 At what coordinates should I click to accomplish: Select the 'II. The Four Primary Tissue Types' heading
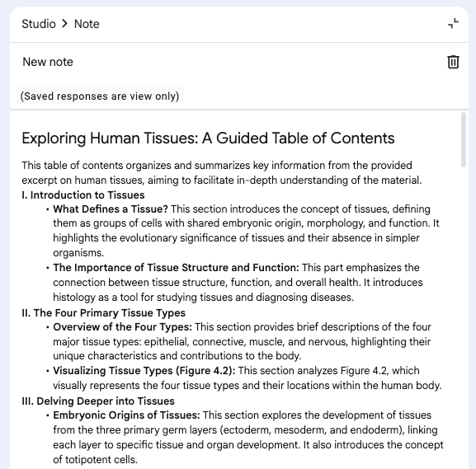[x=103, y=312]
